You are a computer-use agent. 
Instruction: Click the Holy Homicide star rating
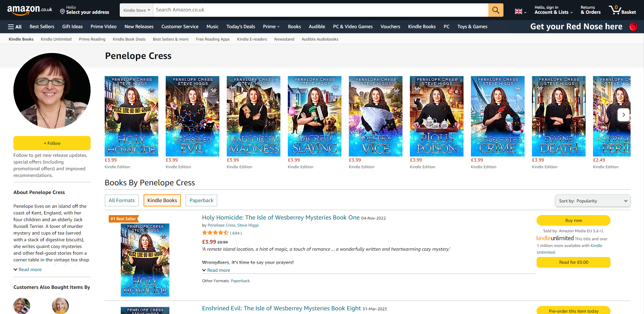(215, 233)
